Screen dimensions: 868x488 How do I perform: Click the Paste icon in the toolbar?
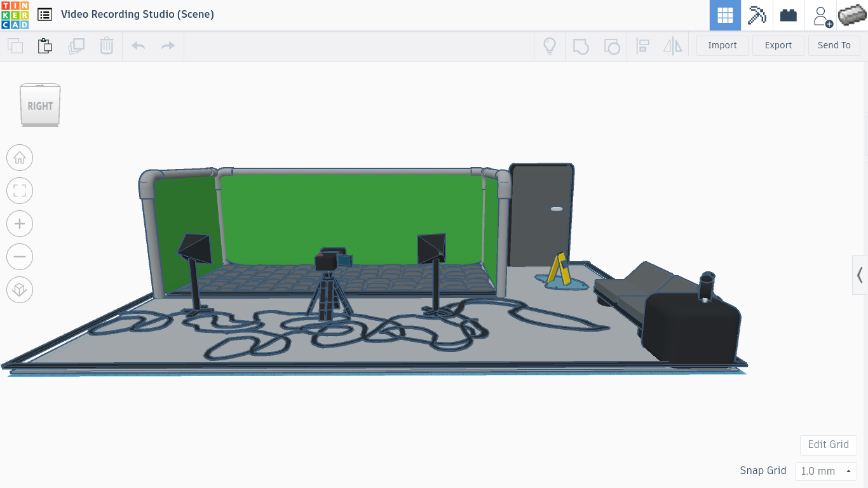pyautogui.click(x=44, y=46)
